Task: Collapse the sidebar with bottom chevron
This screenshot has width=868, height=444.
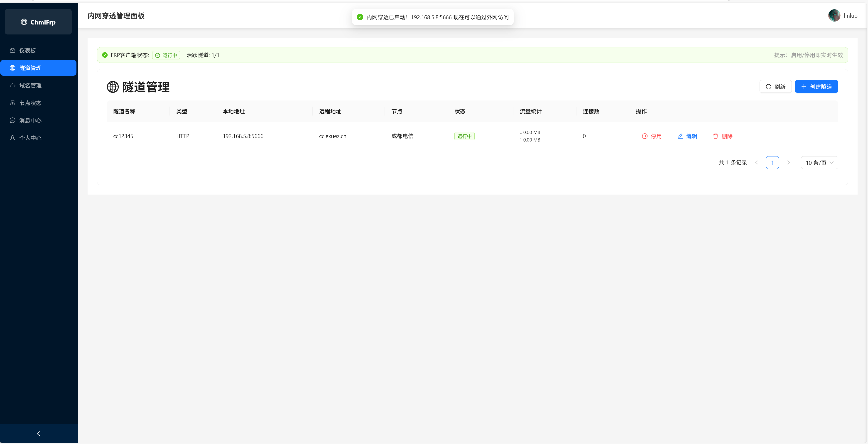Action: tap(38, 434)
